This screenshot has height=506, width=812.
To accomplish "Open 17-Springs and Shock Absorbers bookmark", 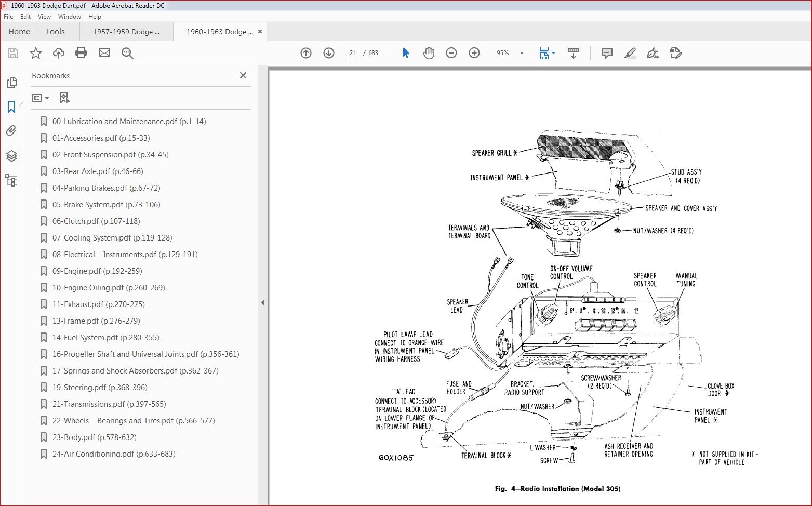I will point(135,371).
